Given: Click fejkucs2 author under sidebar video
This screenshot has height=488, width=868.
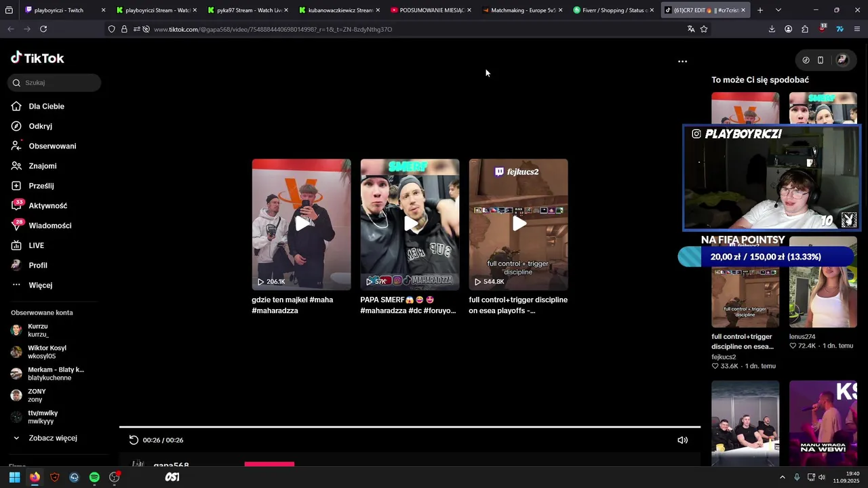Looking at the screenshot, I should tap(724, 357).
